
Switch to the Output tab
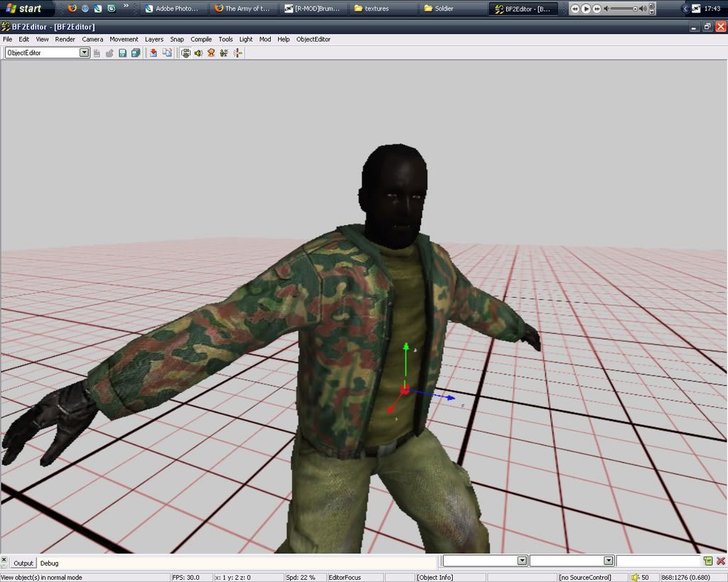click(x=23, y=563)
